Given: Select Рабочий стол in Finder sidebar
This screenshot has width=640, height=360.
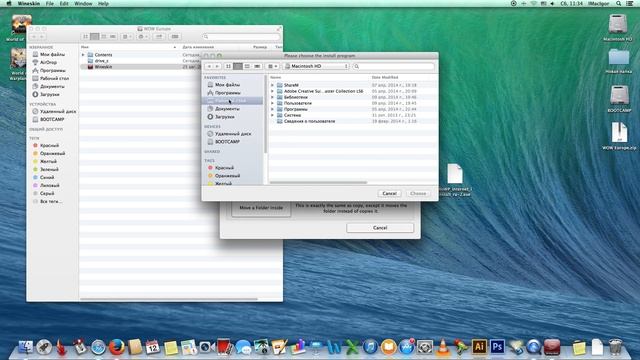Looking at the screenshot, I should 54,78.
